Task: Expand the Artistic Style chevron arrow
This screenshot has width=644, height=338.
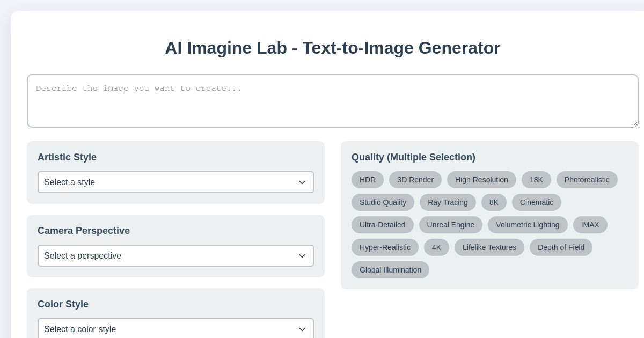Action: pos(302,182)
